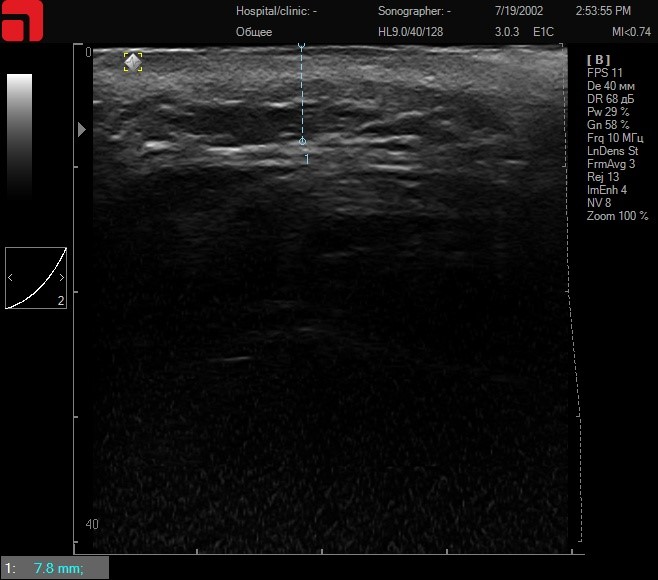Image resolution: width=658 pixels, height=580 pixels.
Task: Select the bottom caliper of measurement 1
Action: click(x=303, y=141)
